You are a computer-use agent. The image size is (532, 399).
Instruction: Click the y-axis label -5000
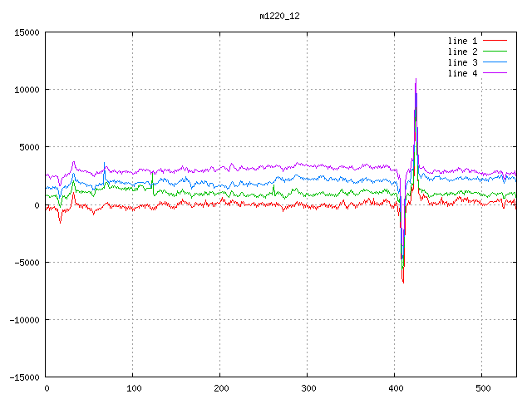point(27,263)
